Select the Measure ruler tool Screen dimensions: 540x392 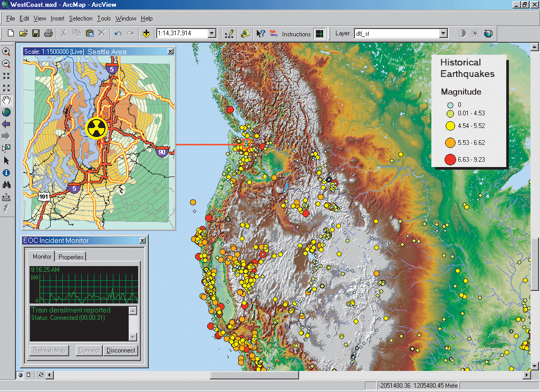tap(6, 197)
